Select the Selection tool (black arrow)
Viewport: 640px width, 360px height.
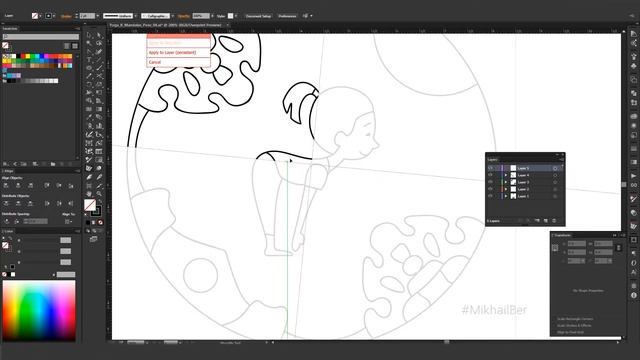click(89, 35)
